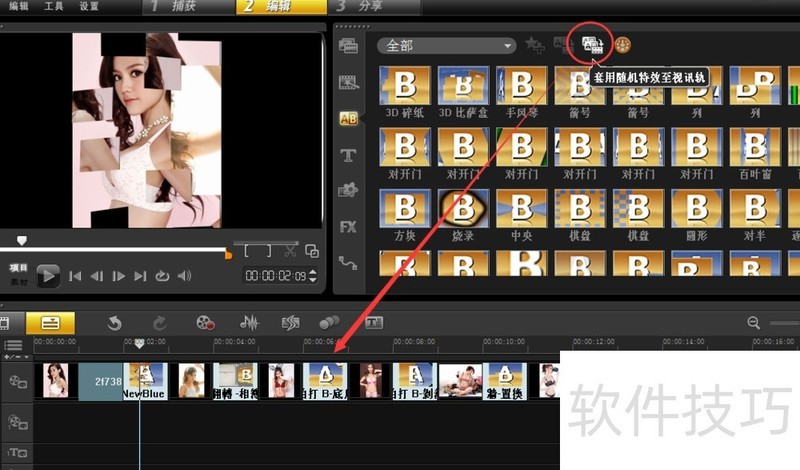Click the system volume speaker button
800x470 pixels.
tap(184, 276)
